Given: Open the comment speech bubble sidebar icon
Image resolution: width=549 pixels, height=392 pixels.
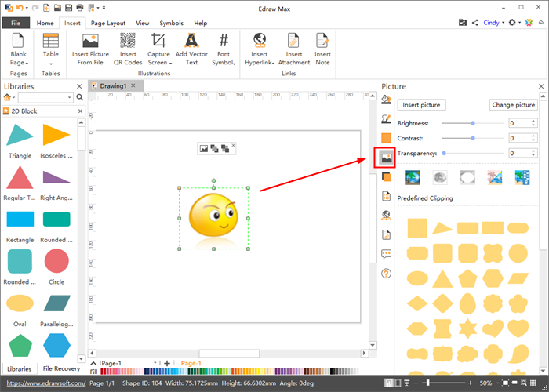Looking at the screenshot, I should 386,254.
